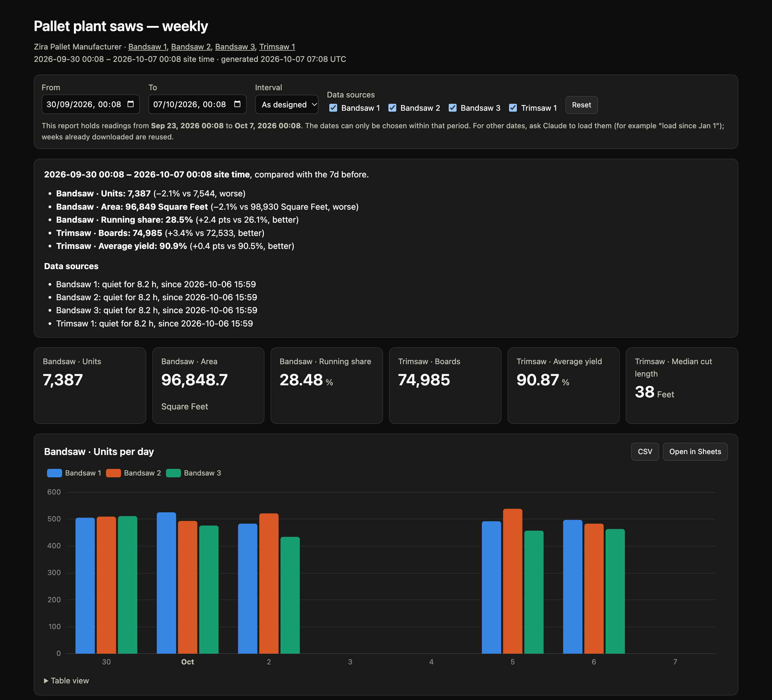Click the green Bandsaw 3 legend swatch
This screenshot has height=700, width=772.
173,473
